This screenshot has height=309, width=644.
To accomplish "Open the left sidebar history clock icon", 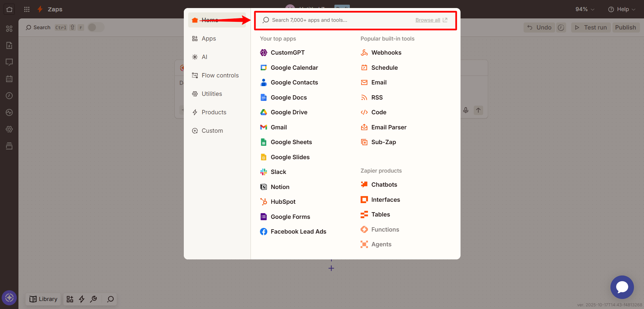I will tap(9, 96).
